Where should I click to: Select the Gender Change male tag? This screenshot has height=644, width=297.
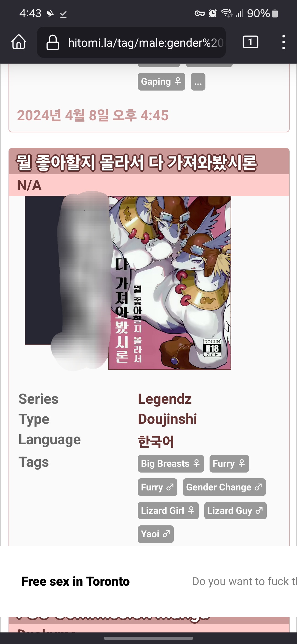[x=224, y=487]
